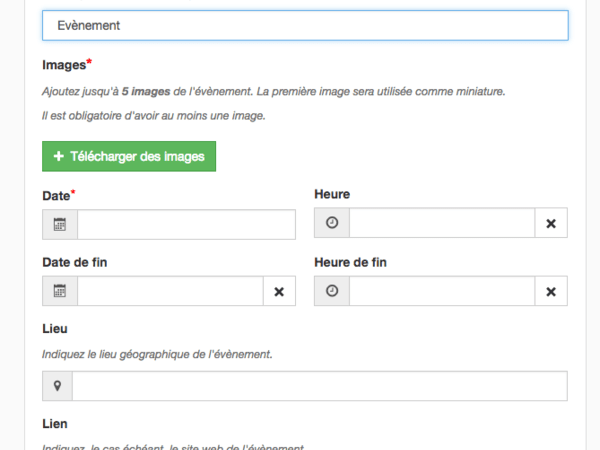Clear the Date de fin field with X
This screenshot has height=450, width=600.
pos(279,291)
